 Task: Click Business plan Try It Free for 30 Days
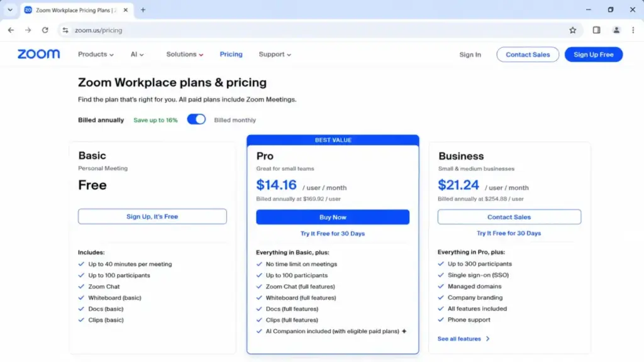click(509, 233)
